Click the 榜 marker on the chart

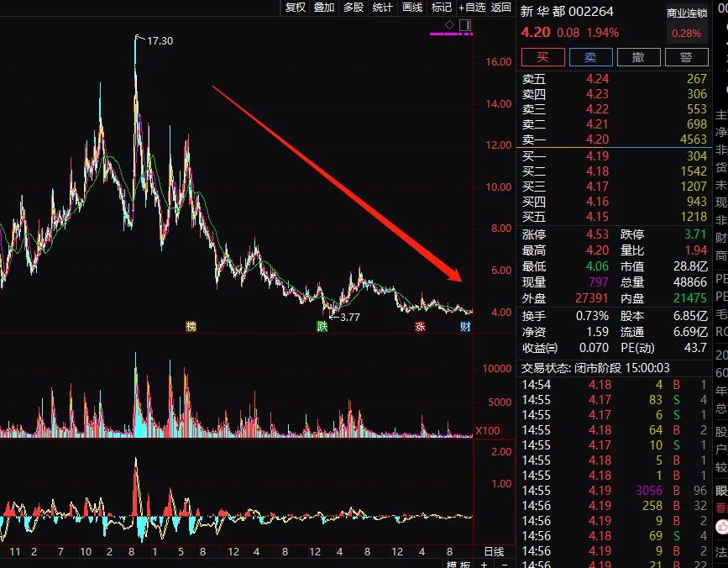coord(191,327)
